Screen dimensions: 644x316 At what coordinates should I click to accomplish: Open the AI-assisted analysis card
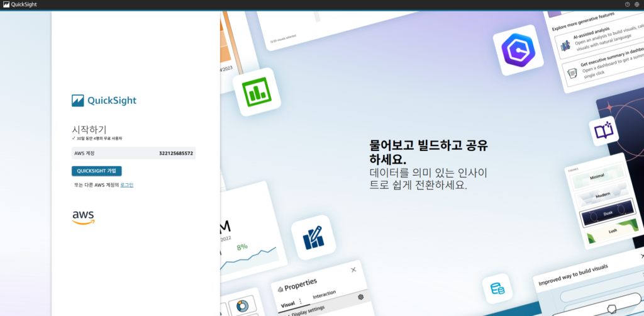point(599,40)
